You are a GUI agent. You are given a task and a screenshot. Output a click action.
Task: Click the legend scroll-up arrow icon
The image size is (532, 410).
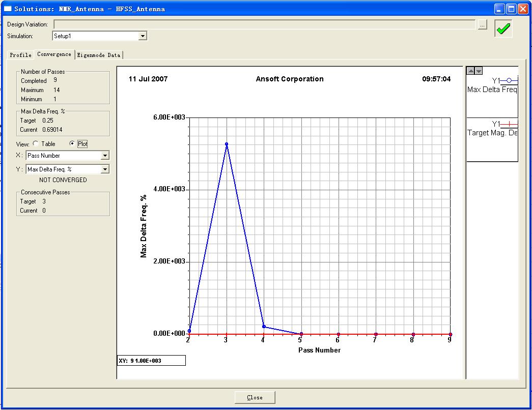point(470,71)
